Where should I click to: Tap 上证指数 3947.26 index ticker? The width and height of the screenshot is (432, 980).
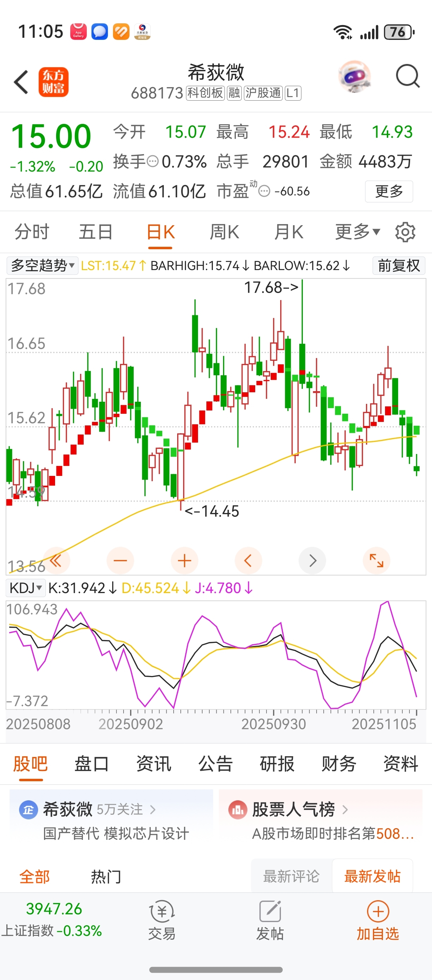[x=52, y=920]
